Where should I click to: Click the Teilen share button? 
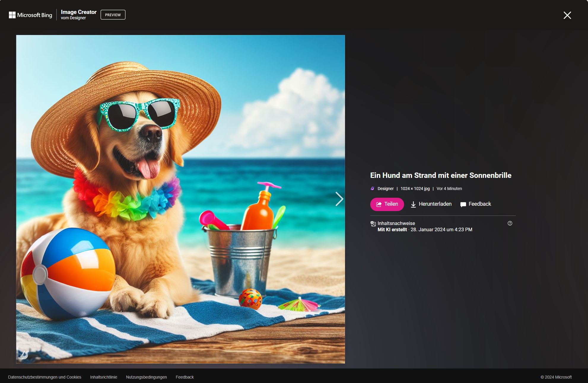pyautogui.click(x=387, y=204)
